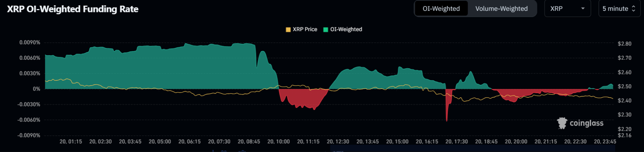Click the 20, 05:00 time label

[x=160, y=141]
